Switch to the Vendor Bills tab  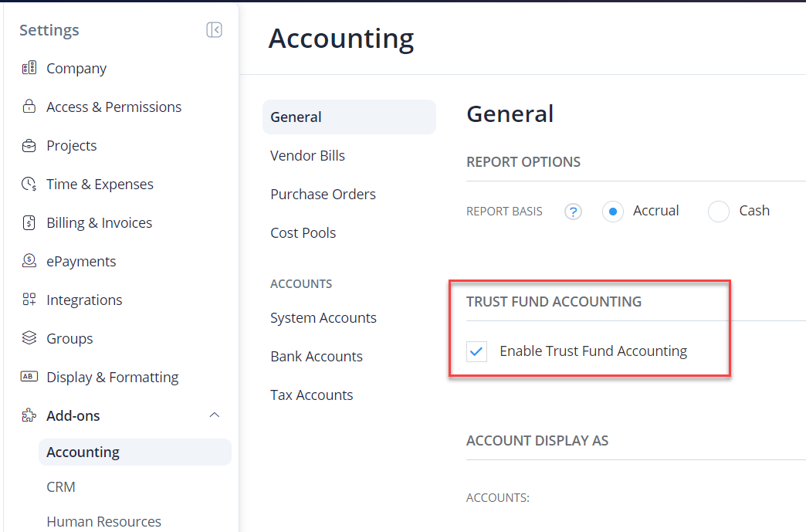(x=307, y=155)
